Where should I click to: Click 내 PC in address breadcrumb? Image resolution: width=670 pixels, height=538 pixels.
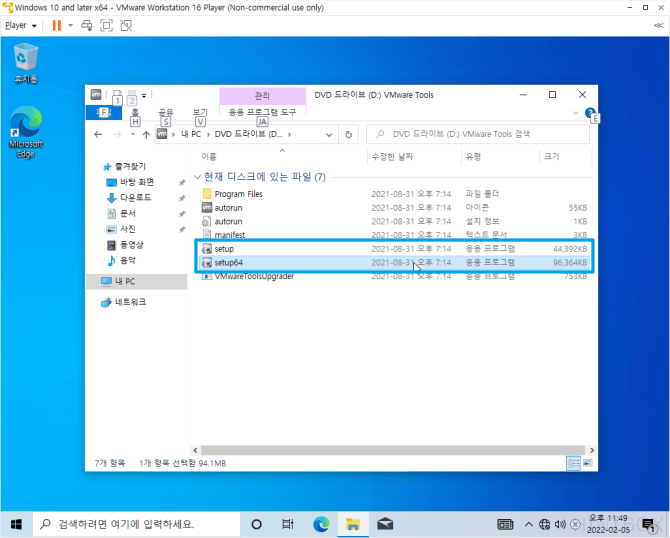click(191, 134)
